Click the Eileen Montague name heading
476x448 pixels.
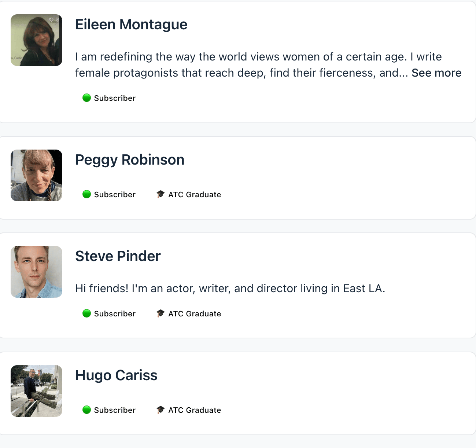click(131, 25)
